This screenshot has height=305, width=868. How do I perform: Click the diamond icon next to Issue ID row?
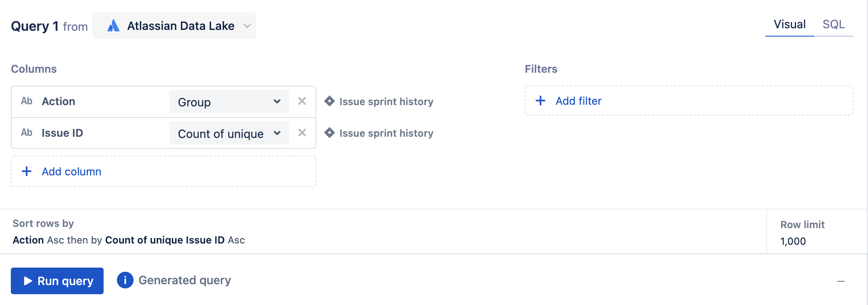330,133
